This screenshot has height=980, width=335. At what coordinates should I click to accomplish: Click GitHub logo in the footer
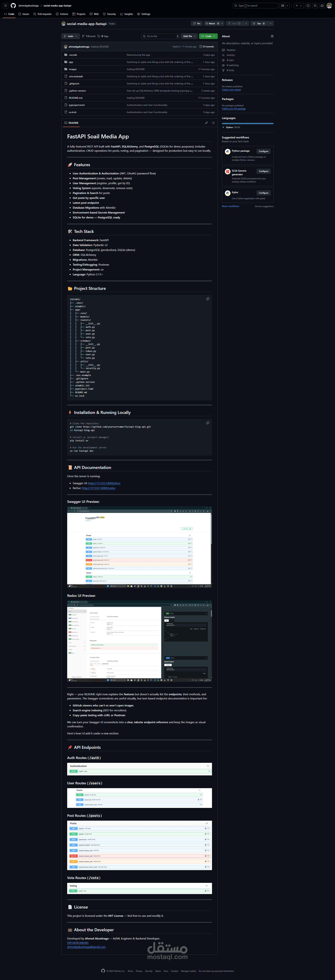pos(103,971)
